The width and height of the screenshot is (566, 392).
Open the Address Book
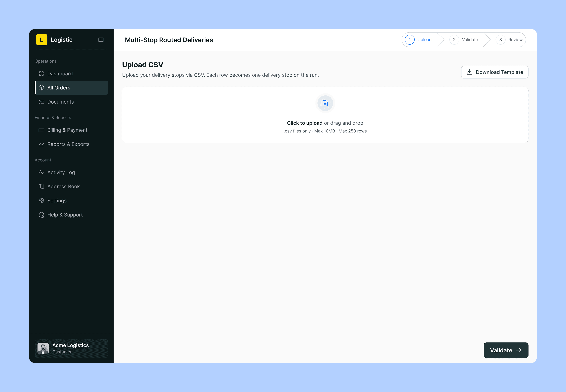[71, 187]
